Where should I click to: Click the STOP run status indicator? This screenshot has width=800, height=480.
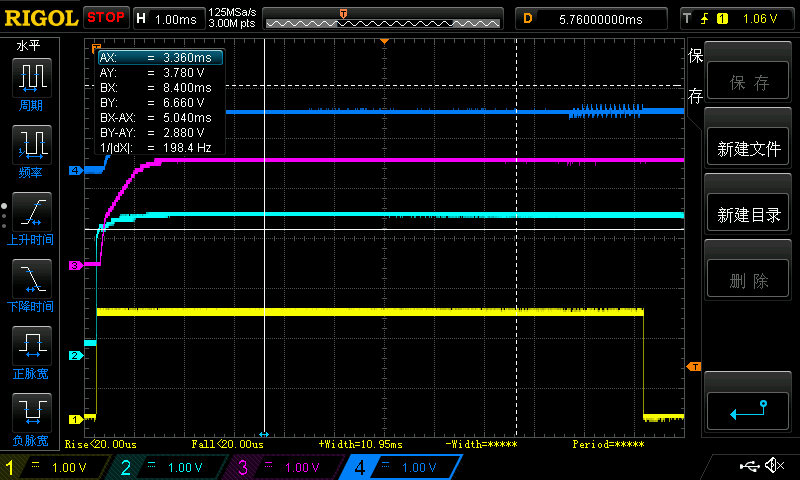click(x=106, y=18)
